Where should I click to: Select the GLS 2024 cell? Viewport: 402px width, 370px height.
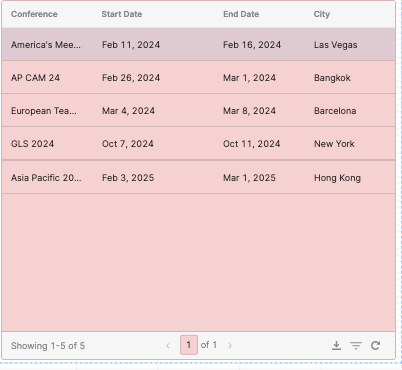click(x=32, y=144)
